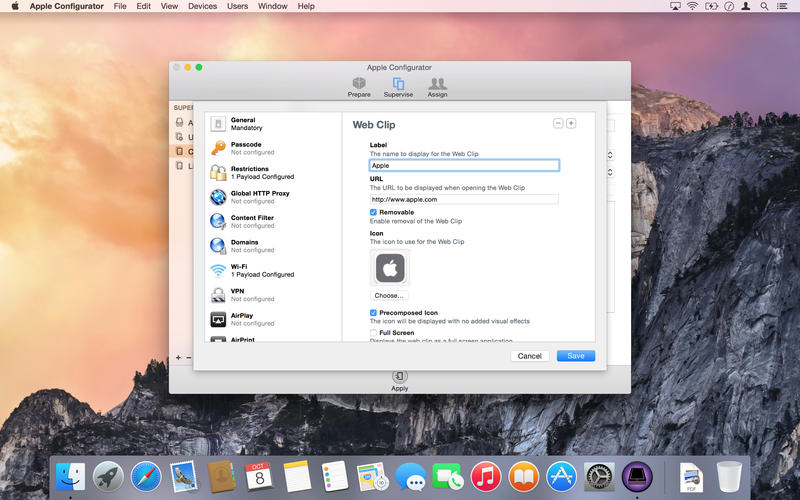Enable the Full Screen checkbox
800x500 pixels.
tap(373, 333)
